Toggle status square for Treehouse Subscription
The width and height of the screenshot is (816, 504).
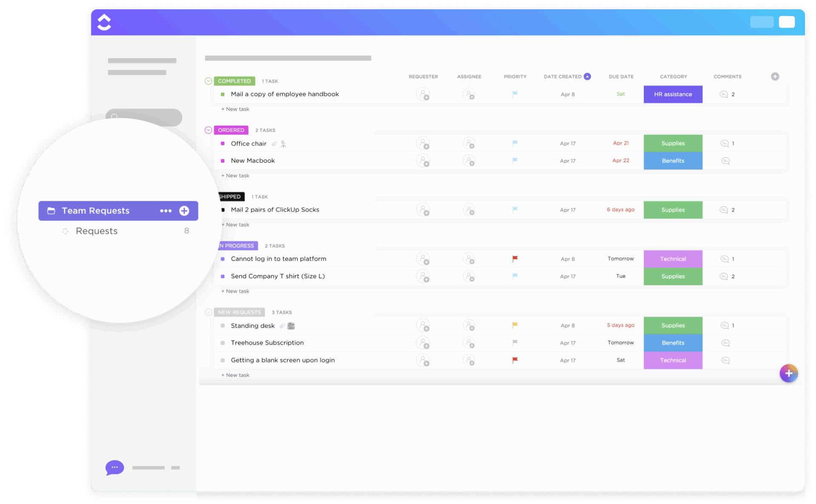(223, 343)
